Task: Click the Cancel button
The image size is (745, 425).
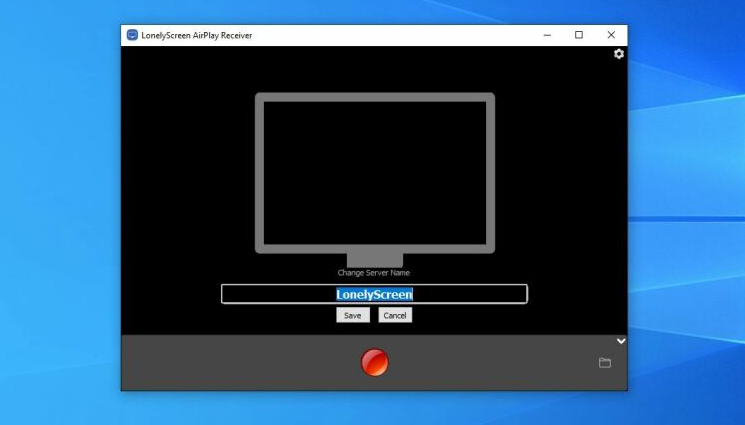Action: (x=395, y=315)
